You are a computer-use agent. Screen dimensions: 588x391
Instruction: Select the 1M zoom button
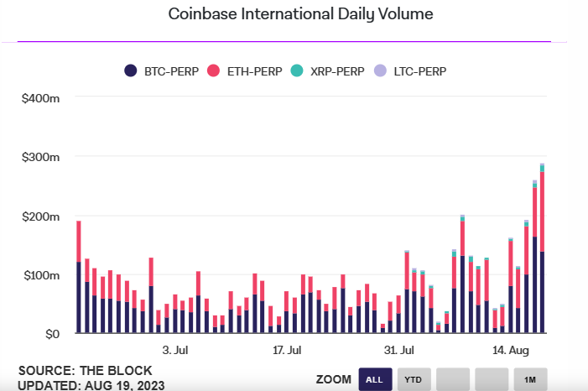(530, 379)
